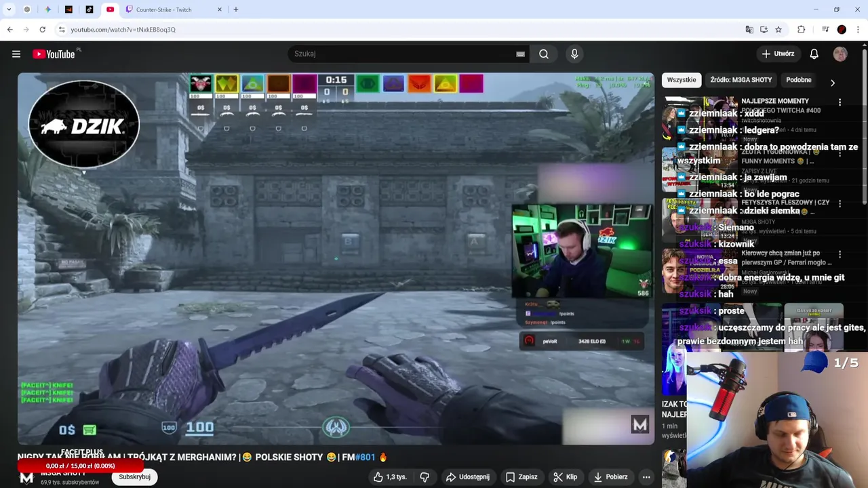The width and height of the screenshot is (868, 488).
Task: Open options for Fetyszysta Fleszowy recommendation
Action: 840,203
